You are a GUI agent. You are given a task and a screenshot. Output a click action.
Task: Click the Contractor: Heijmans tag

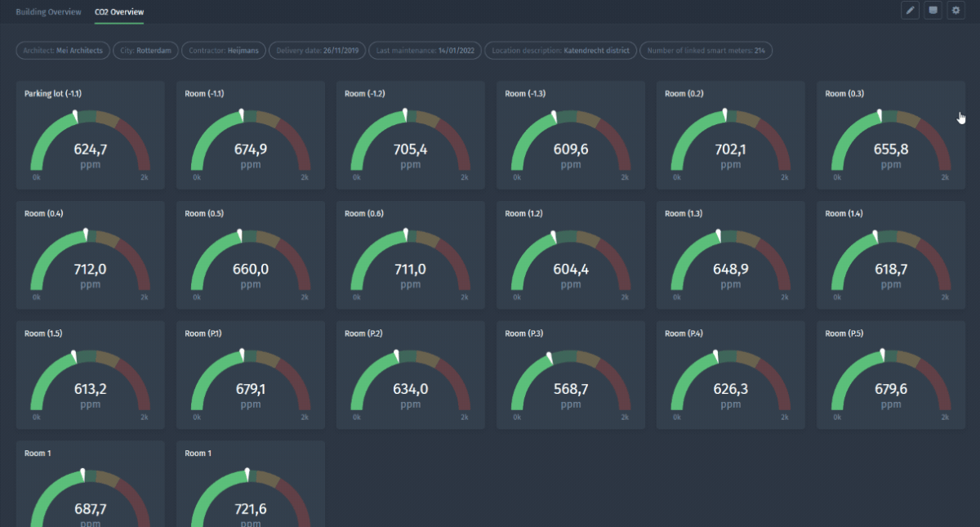tap(224, 51)
